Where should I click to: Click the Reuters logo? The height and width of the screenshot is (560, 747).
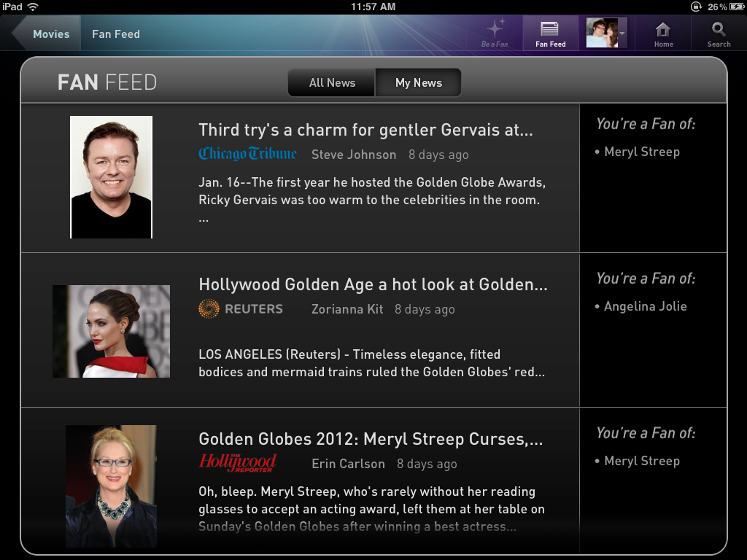point(241,309)
